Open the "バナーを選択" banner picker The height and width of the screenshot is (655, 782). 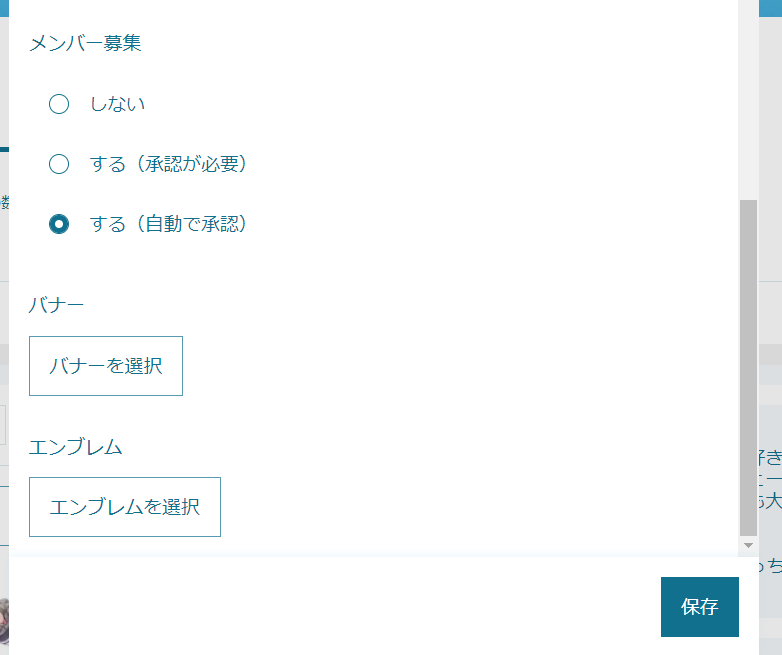click(106, 366)
